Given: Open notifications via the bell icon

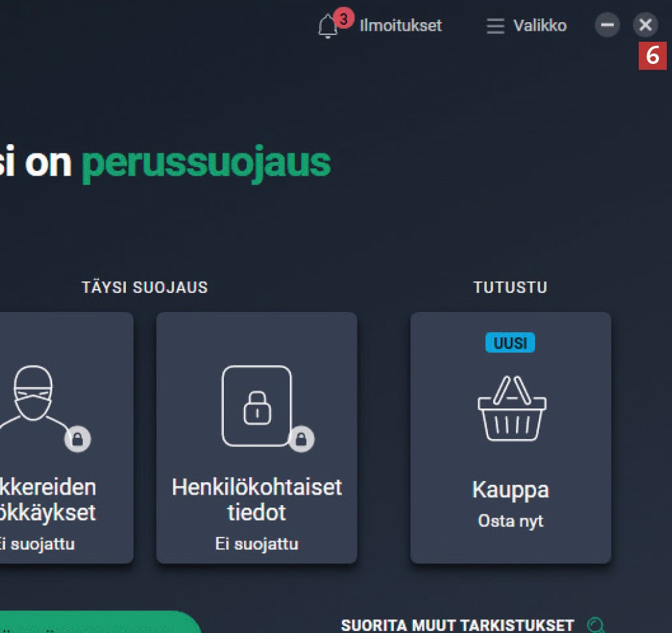Looking at the screenshot, I should click(x=328, y=26).
